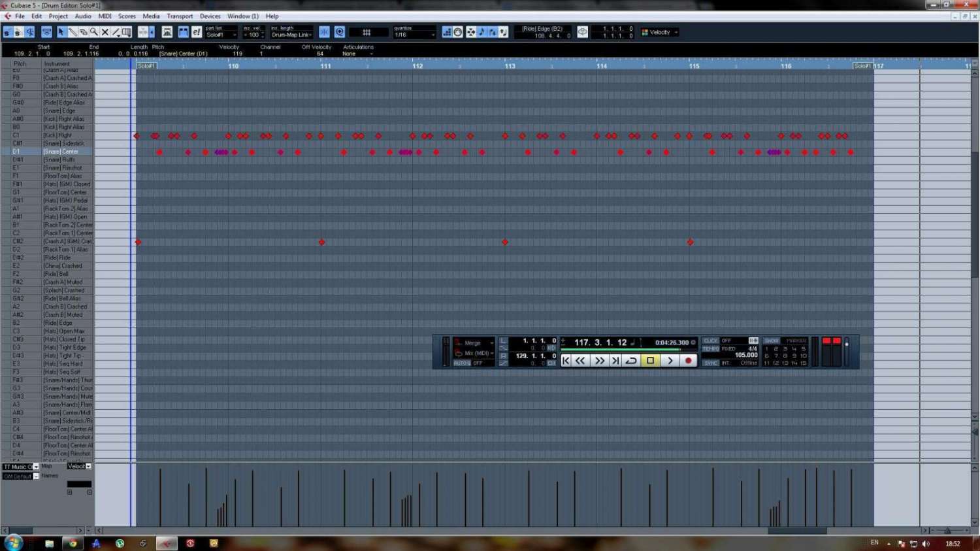Viewport: 980px width, 551px height.
Task: Select the Drumstick tool in toolbar
Action: coord(73,32)
